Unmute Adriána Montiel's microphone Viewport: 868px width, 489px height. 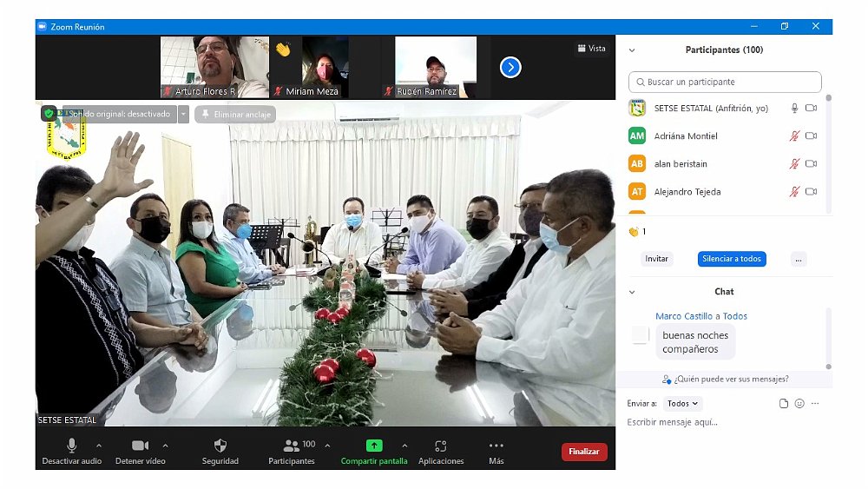click(x=793, y=136)
